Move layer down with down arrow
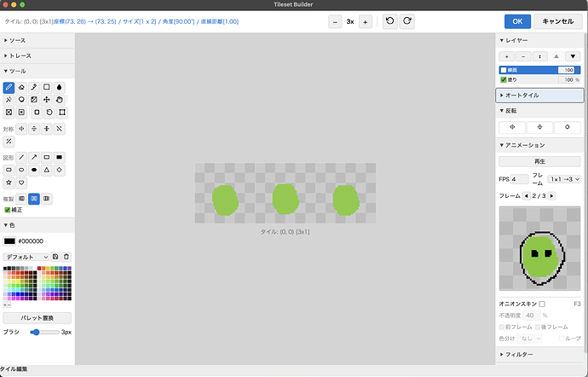Image resolution: width=588 pixels, height=377 pixels. click(573, 56)
